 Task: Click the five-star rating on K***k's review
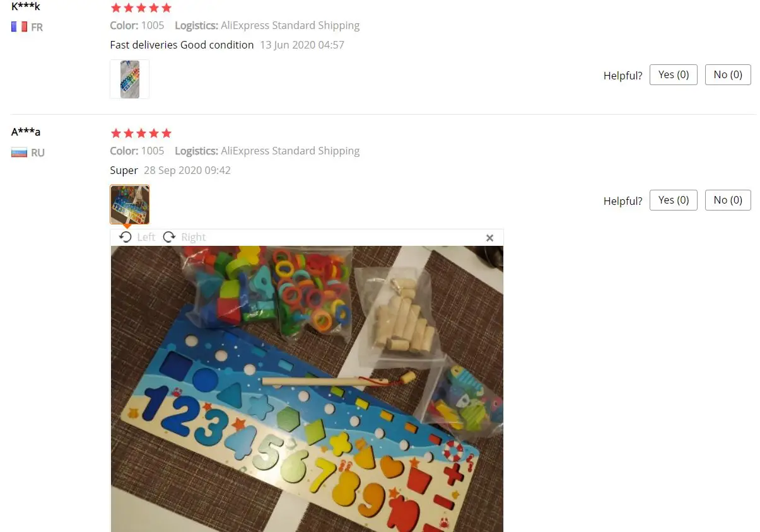click(141, 8)
